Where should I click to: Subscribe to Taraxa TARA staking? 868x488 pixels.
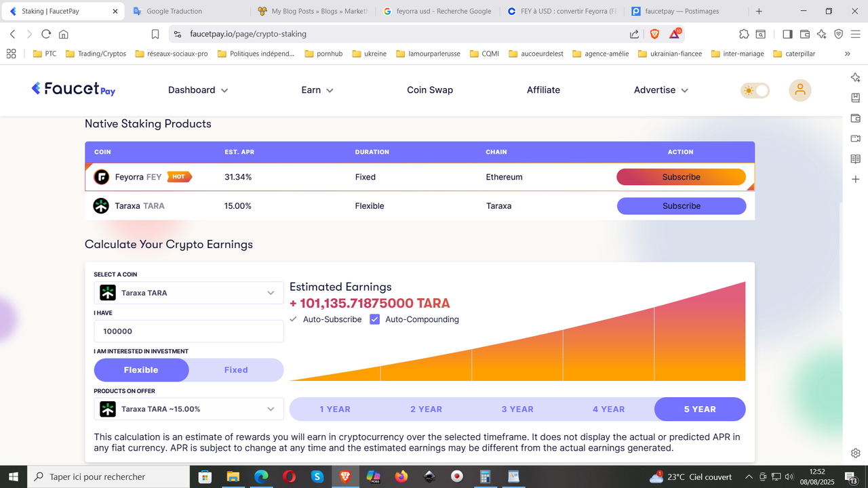click(x=681, y=206)
